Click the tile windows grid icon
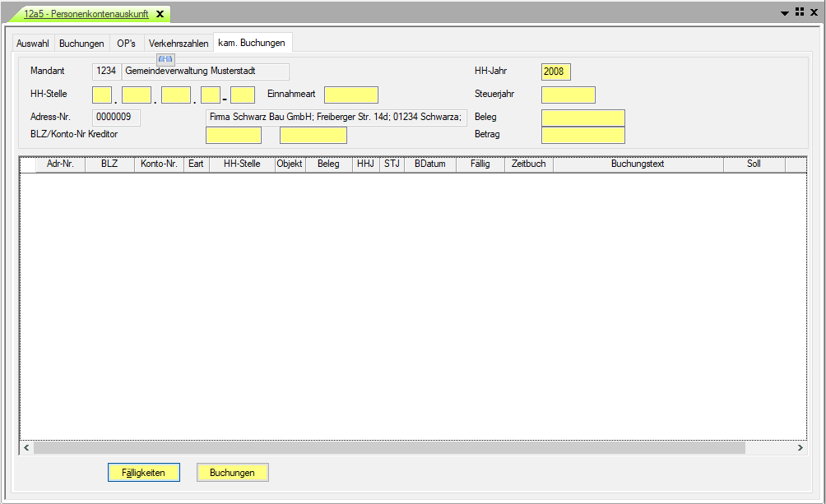The height and width of the screenshot is (504, 826). click(x=799, y=13)
